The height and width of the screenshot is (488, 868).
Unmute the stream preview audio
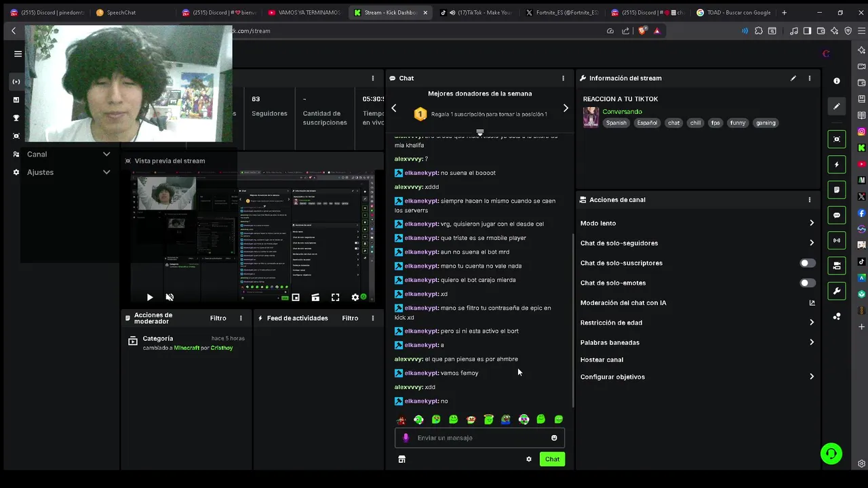[x=170, y=297]
